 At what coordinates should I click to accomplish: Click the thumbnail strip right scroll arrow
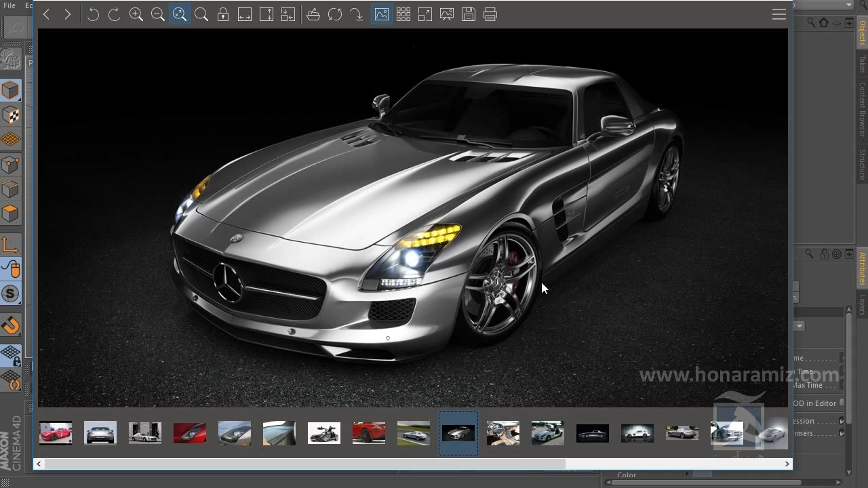[787, 464]
